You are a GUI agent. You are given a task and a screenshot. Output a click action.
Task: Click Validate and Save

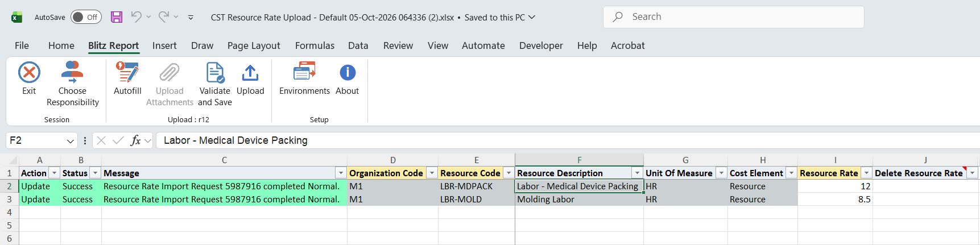point(215,84)
